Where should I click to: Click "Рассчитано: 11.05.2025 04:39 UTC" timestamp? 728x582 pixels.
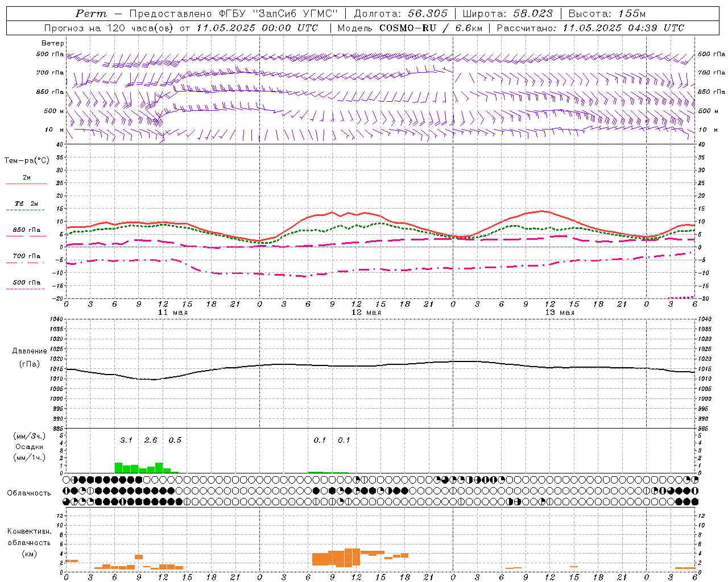pyautogui.click(x=590, y=28)
